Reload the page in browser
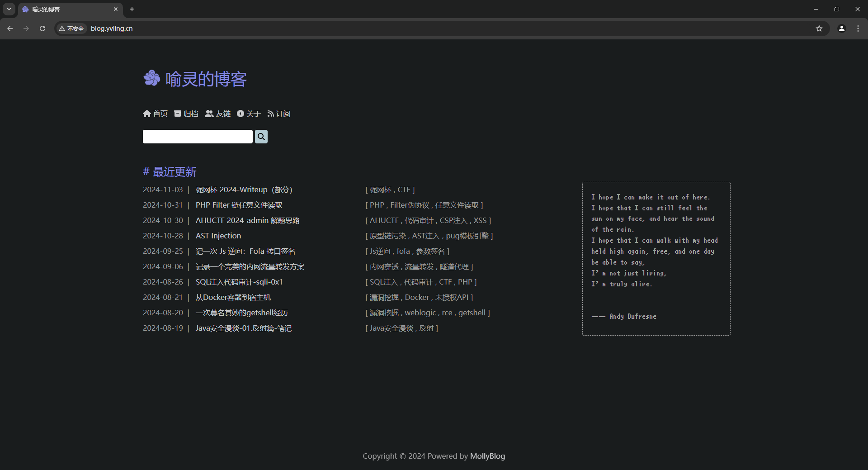Viewport: 868px width, 470px height. point(42,28)
